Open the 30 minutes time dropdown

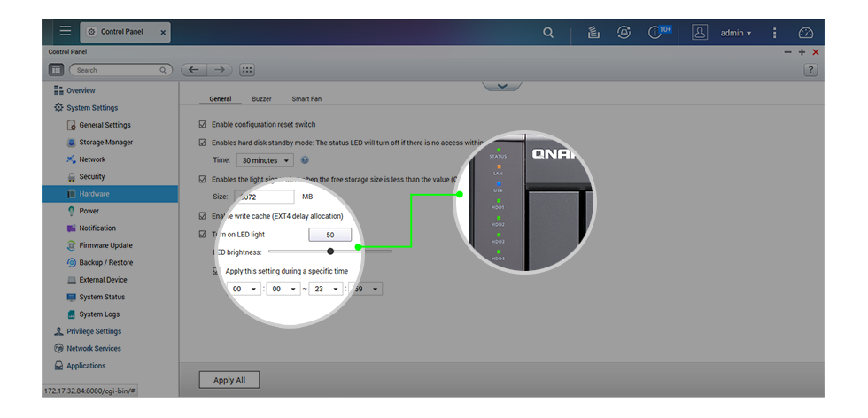(x=265, y=160)
